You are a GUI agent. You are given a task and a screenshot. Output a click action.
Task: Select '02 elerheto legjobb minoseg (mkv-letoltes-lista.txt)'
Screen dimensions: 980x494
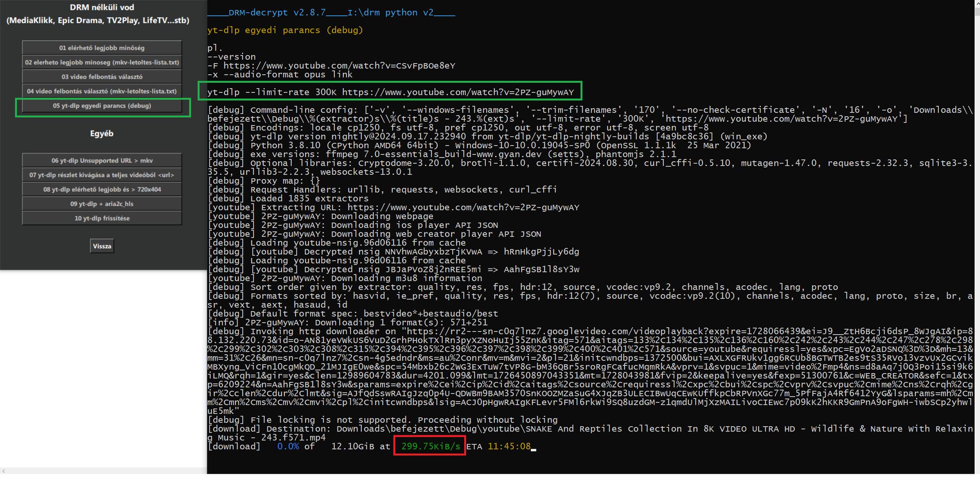[102, 62]
